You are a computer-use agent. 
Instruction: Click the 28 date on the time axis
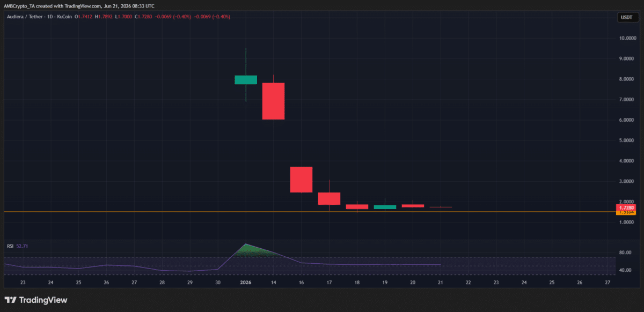[162, 282]
